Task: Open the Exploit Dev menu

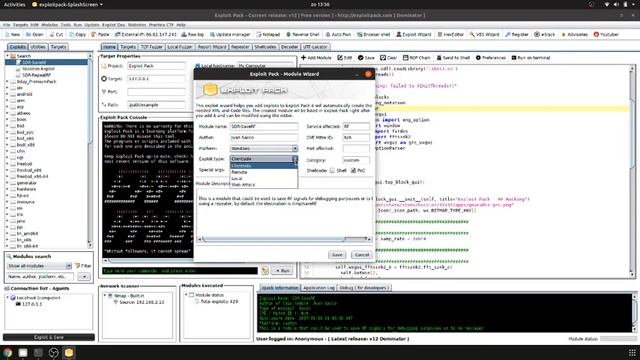Action: pos(113,25)
